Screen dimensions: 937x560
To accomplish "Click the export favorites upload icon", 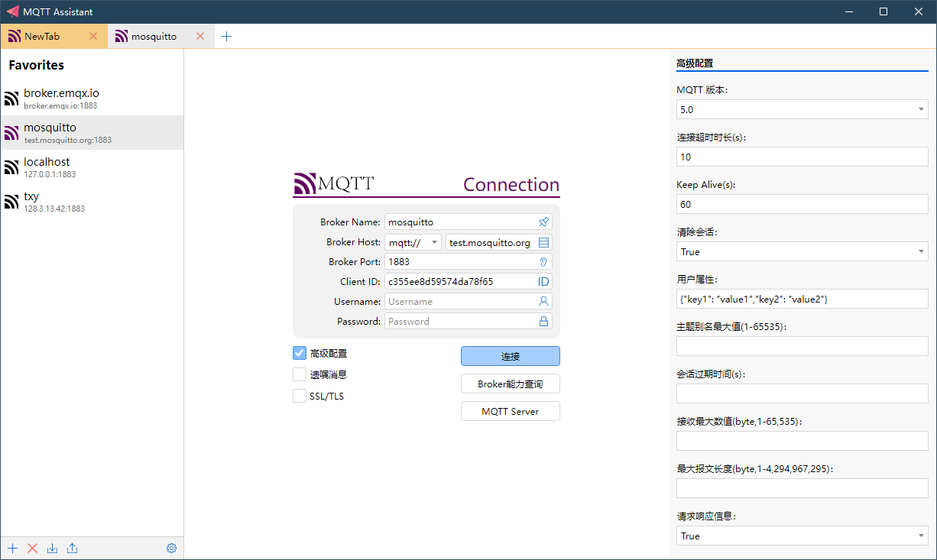I will point(72,548).
